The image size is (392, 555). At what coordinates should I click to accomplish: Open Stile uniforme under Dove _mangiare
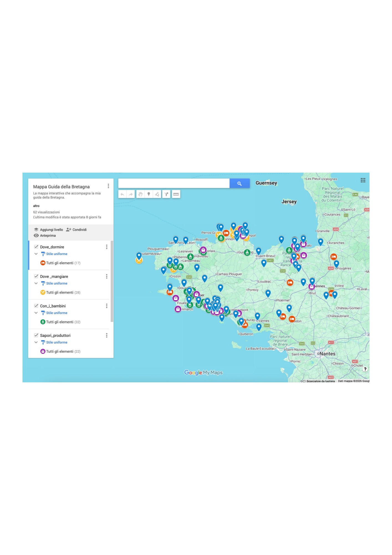point(54,283)
